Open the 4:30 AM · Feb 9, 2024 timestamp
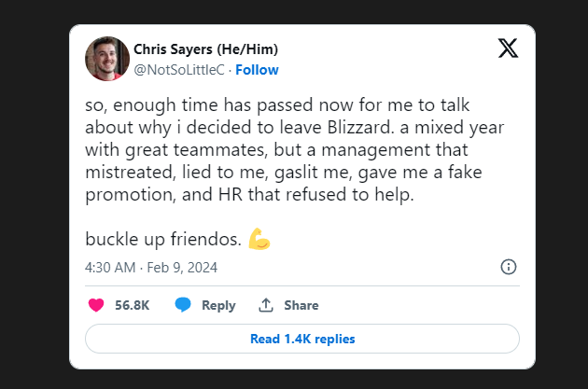The height and width of the screenshot is (389, 588). pyautogui.click(x=151, y=267)
